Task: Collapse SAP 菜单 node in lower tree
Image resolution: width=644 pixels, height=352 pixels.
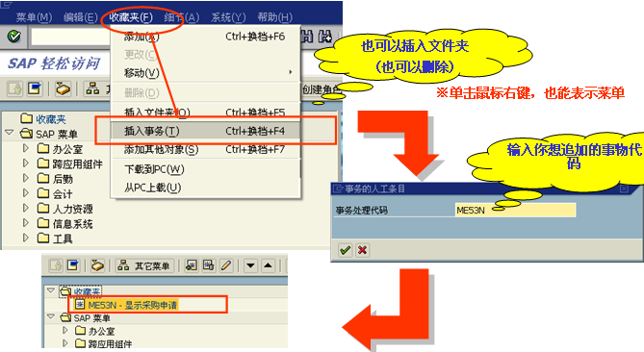Action: tap(51, 316)
